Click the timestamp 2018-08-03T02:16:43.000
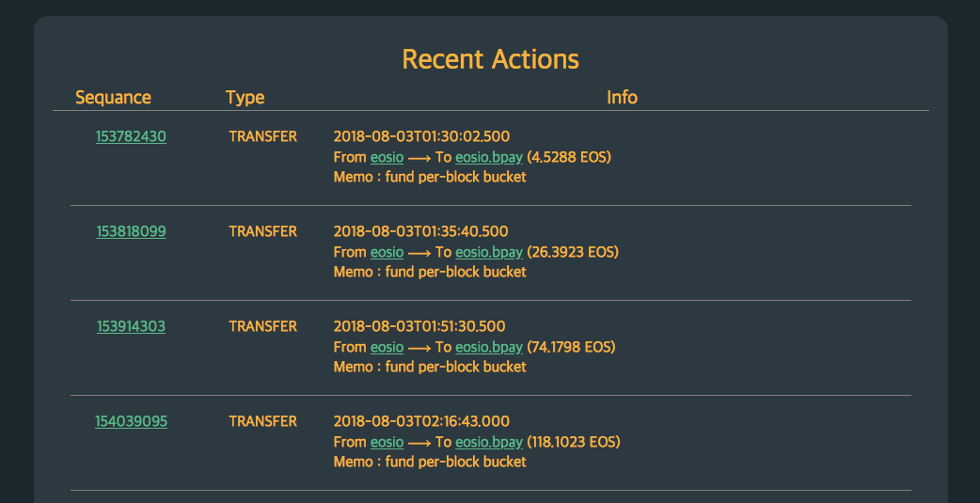Image resolution: width=980 pixels, height=503 pixels. (x=421, y=421)
